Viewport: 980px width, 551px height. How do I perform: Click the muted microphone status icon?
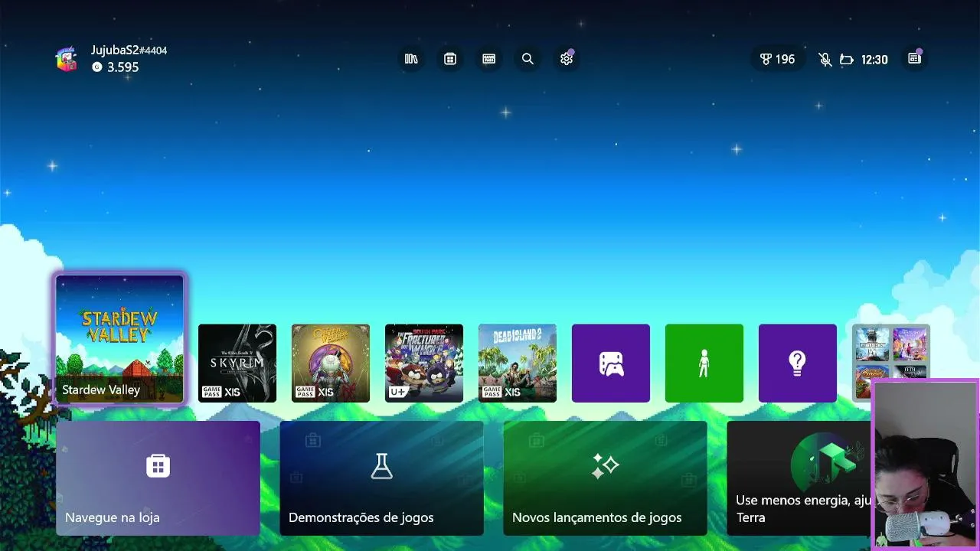pyautogui.click(x=825, y=60)
